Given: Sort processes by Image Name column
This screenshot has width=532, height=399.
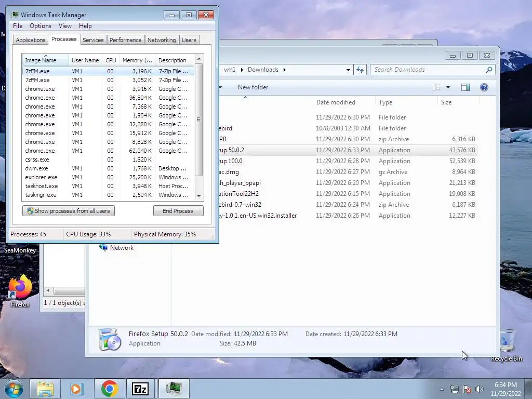Looking at the screenshot, I should [x=45, y=60].
